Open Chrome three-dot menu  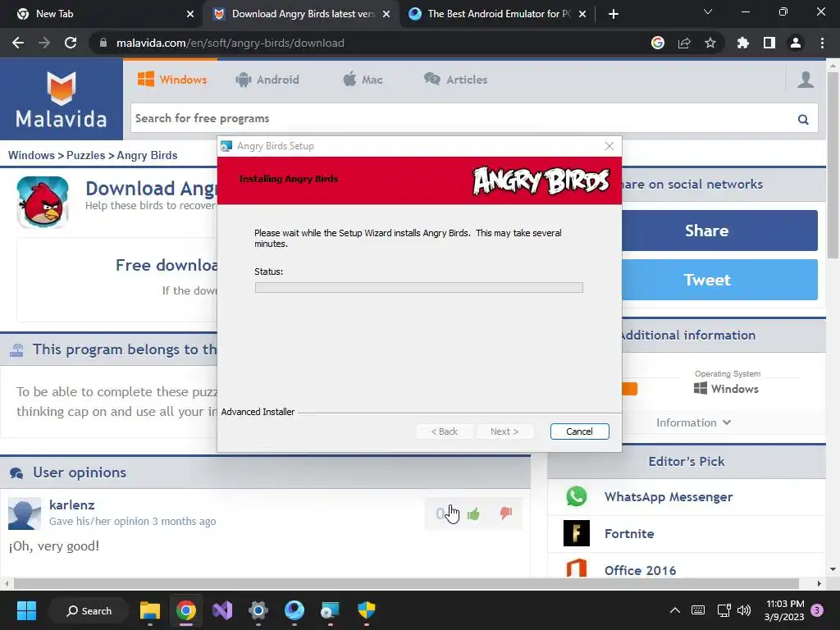tap(822, 43)
